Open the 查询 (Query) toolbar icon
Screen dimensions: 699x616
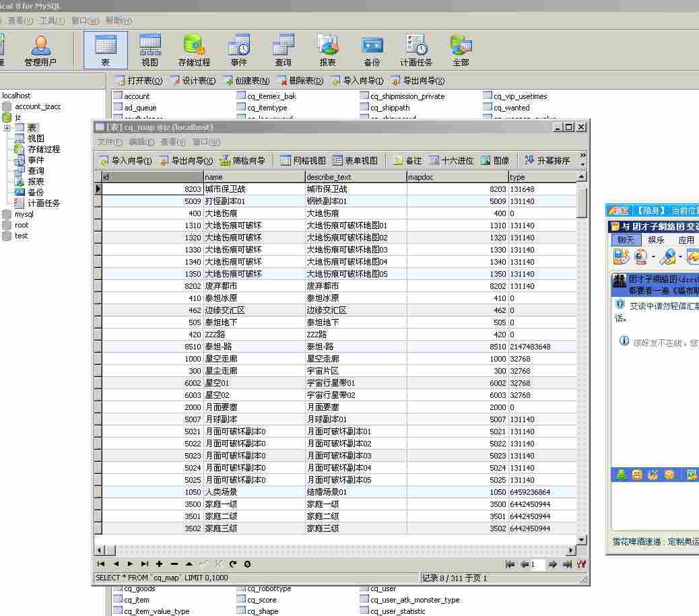coord(283,50)
